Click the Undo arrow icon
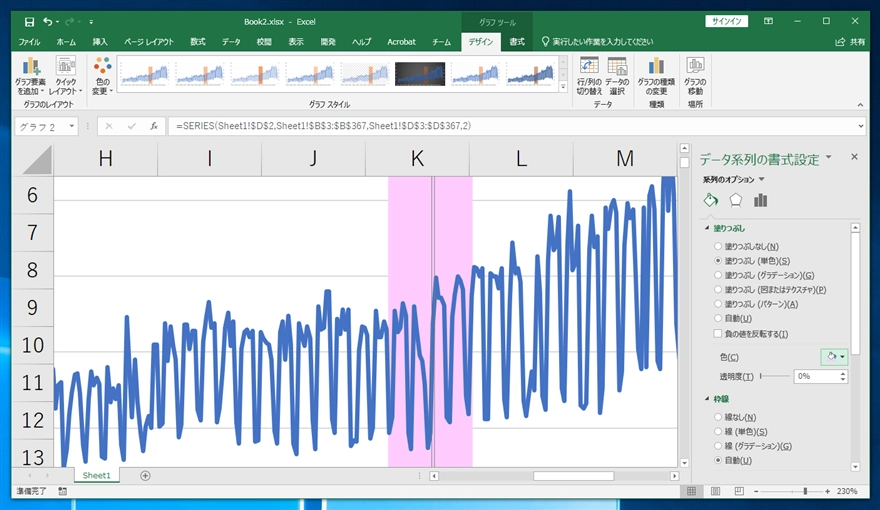Viewport: 880px width, 510px height. click(x=48, y=22)
